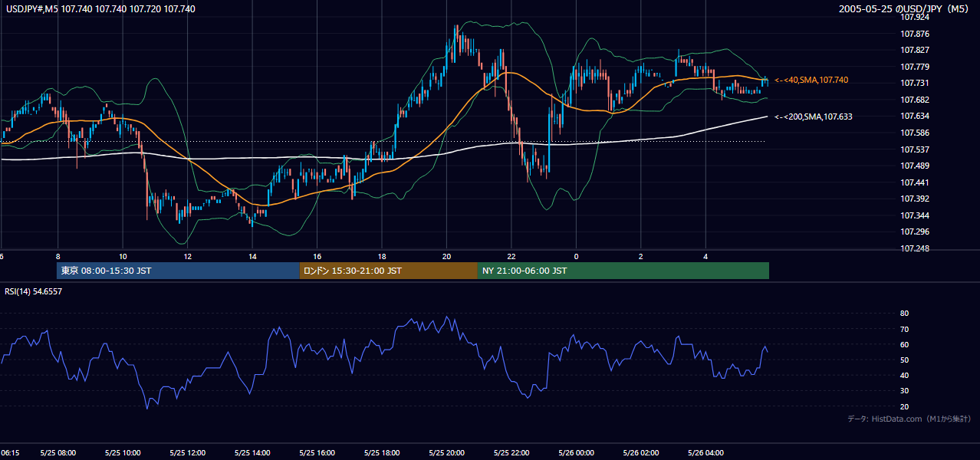Click the 5/25 20:00 date axis label
Image resolution: width=980 pixels, height=460 pixels.
point(447,453)
